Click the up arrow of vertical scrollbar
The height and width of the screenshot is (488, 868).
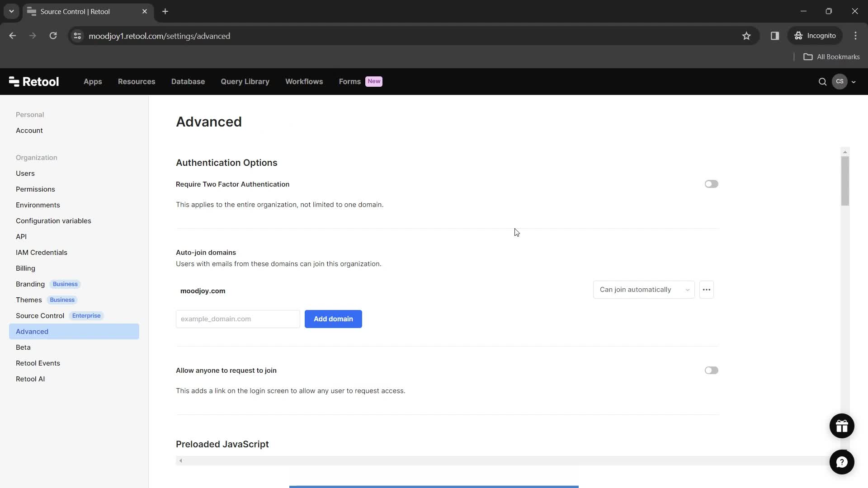pos(844,152)
